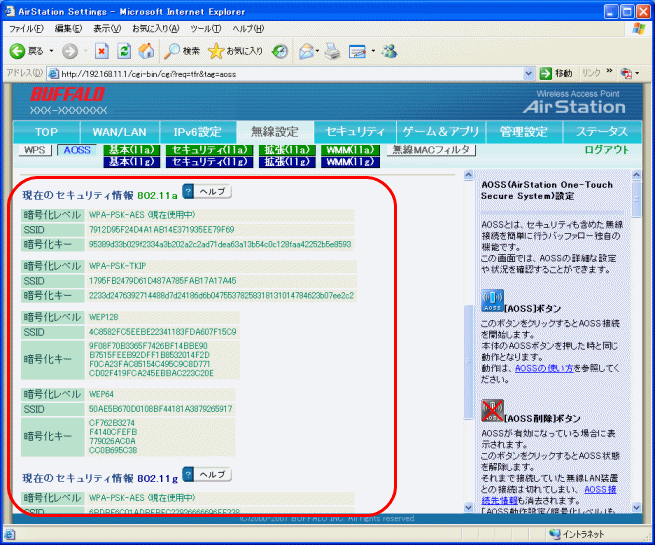Select the AOSS sub-tab
This screenshot has height=545, width=655.
(x=77, y=150)
